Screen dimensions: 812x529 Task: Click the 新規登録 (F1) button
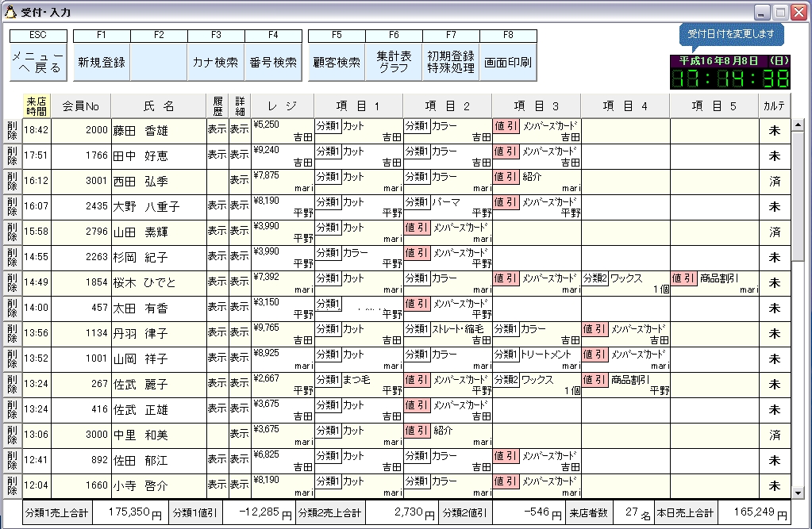(102, 62)
